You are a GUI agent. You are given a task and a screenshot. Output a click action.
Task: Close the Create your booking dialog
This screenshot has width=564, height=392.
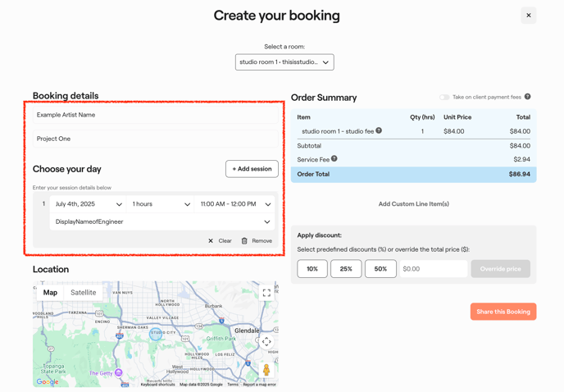click(x=528, y=16)
